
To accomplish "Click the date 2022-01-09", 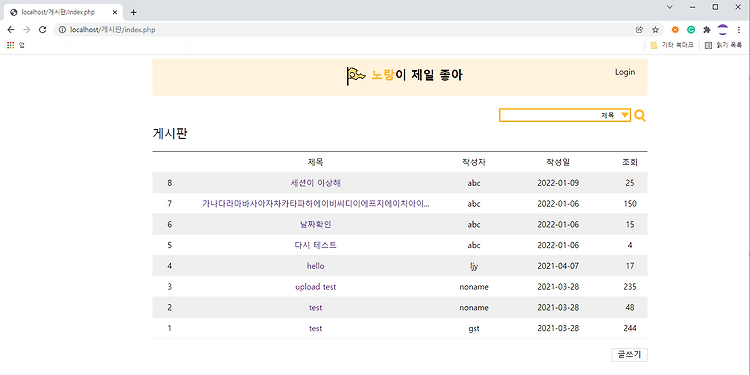I will click(x=558, y=183).
